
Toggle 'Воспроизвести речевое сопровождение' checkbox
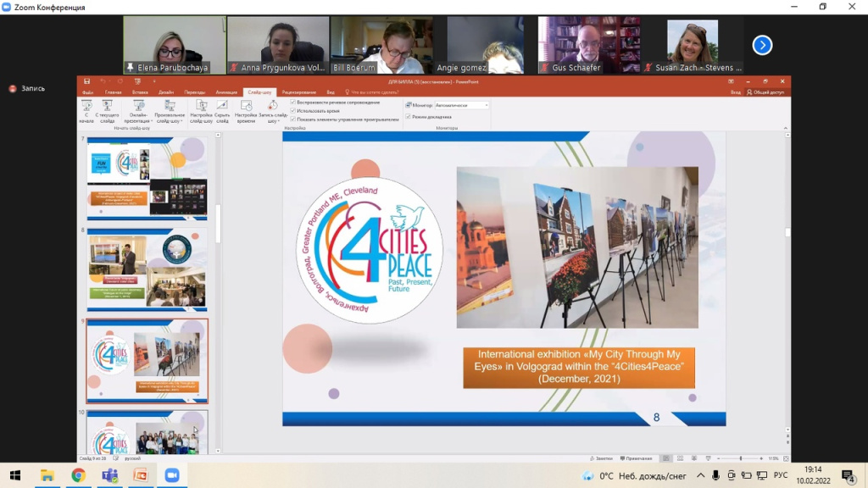coord(293,103)
